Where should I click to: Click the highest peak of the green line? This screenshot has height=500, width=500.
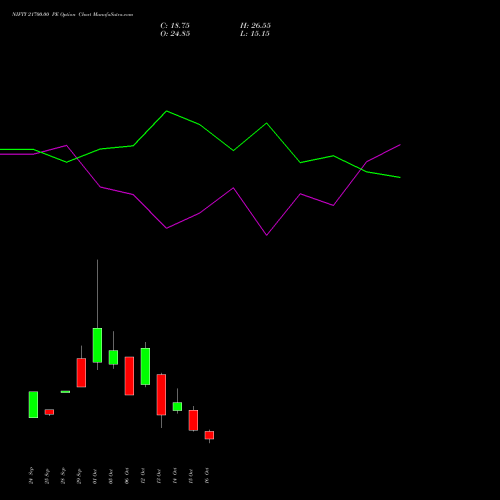tap(167, 111)
